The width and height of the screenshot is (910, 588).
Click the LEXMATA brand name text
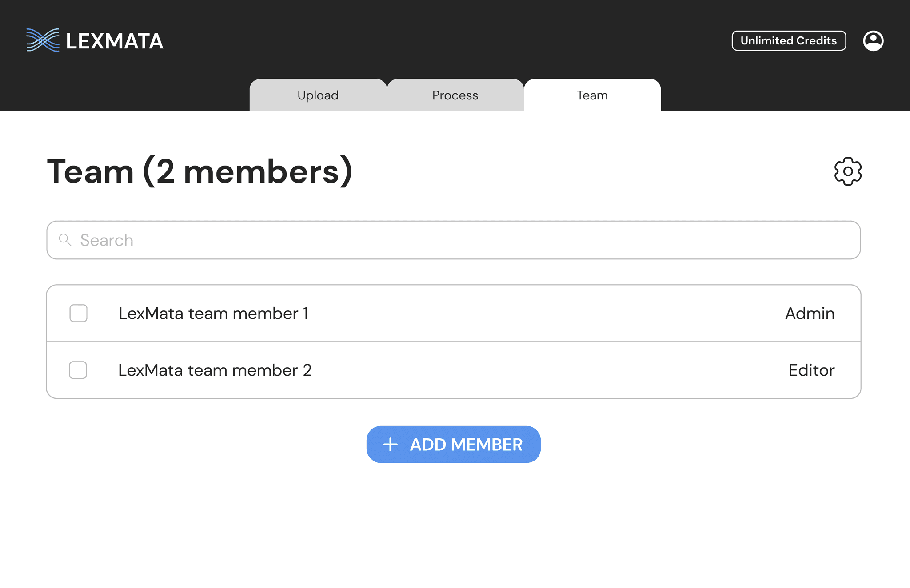(x=115, y=41)
